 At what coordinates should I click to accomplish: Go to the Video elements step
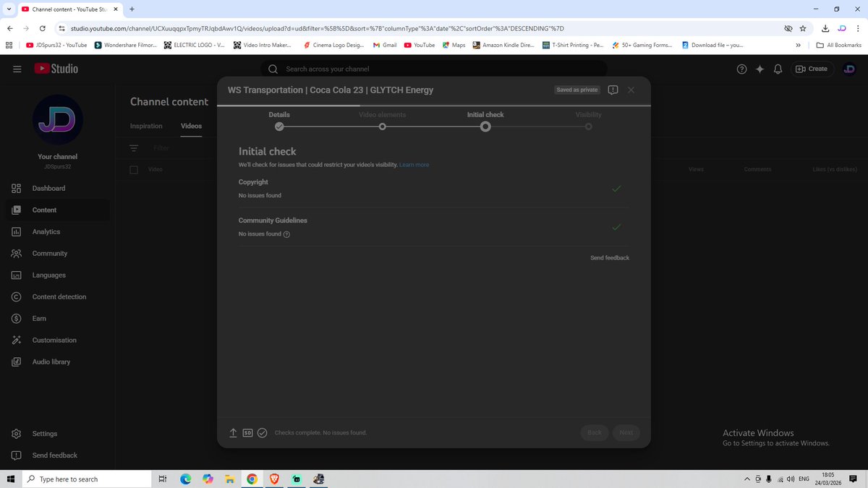pyautogui.click(x=382, y=121)
